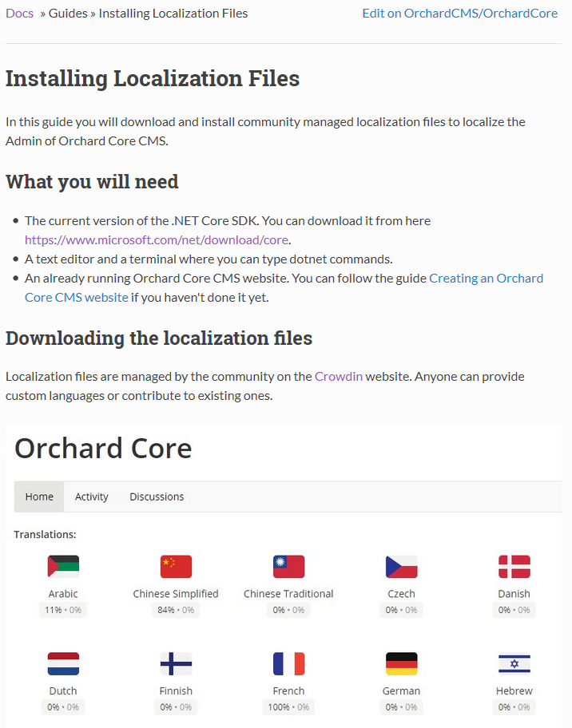Click the Hebrew 0% progress badge

[x=514, y=706]
